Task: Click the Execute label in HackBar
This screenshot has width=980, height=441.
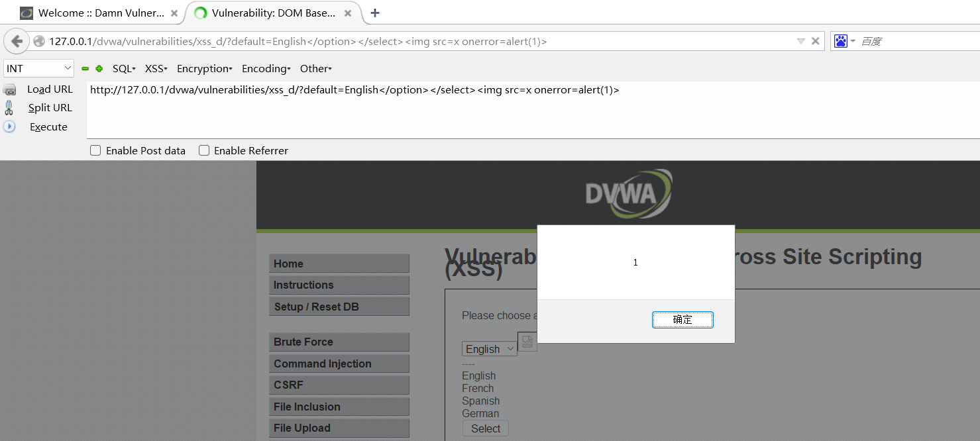Action: [x=48, y=127]
